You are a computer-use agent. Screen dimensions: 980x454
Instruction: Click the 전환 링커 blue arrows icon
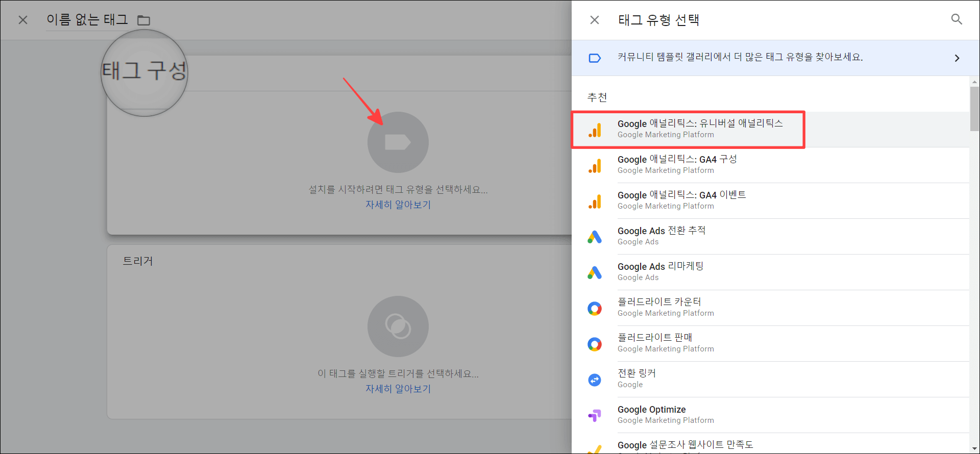coord(595,380)
